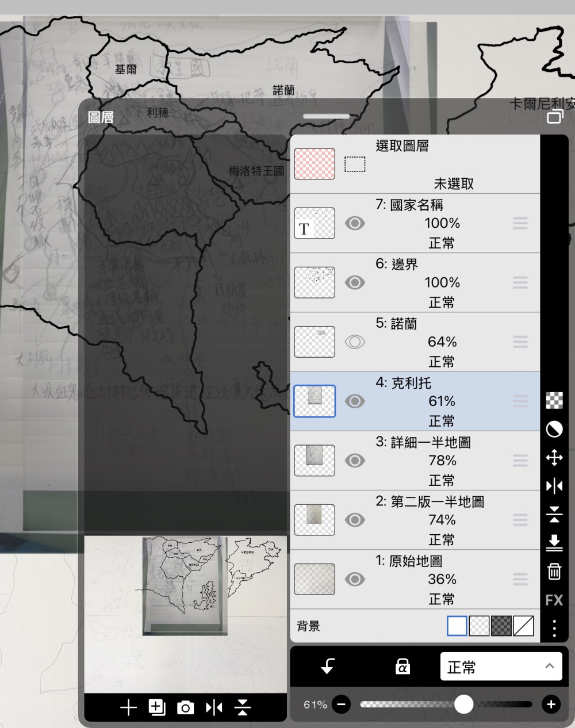Add a duplicate layer with the copy-plus icon
This screenshot has height=728, width=575.
pos(157,707)
